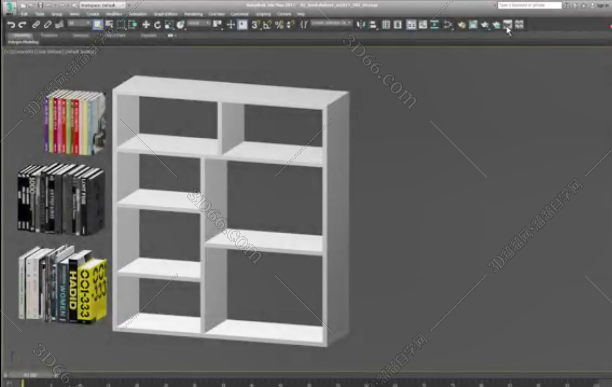Toggle the highlighted Ribbon button
612x387 pixels.
(411, 25)
